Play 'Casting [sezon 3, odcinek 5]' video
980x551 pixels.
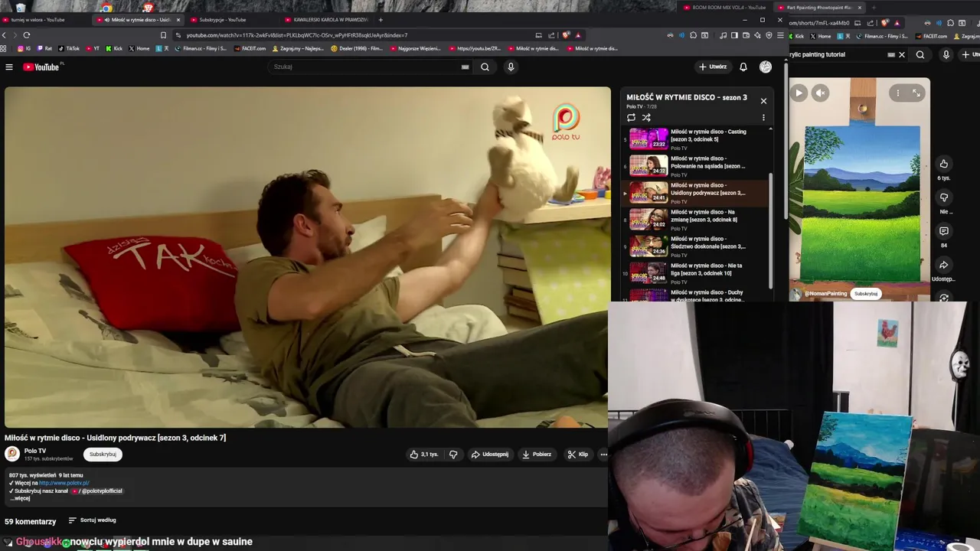(x=695, y=139)
